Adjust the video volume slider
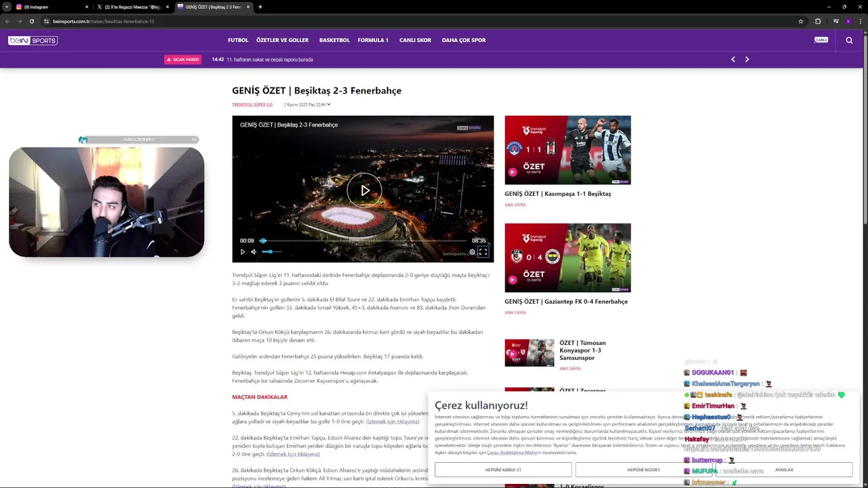This screenshot has height=488, width=868. (271, 251)
